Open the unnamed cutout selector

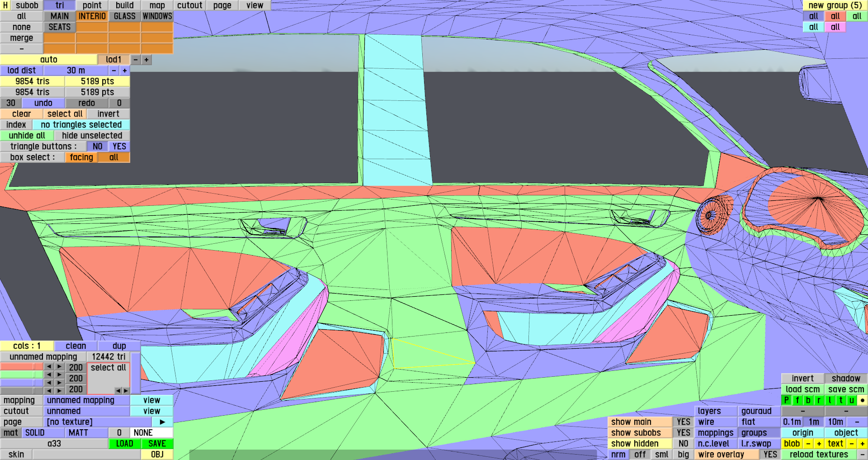(x=87, y=411)
